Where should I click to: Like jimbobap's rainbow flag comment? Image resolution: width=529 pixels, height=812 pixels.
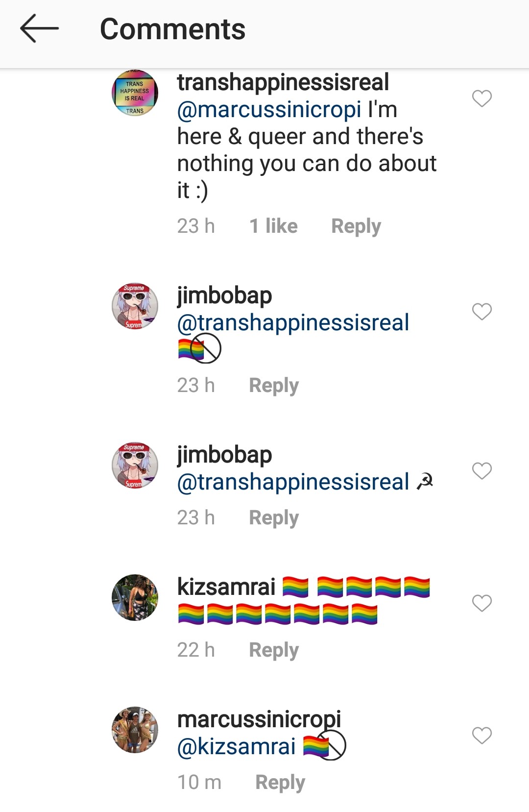pyautogui.click(x=481, y=311)
